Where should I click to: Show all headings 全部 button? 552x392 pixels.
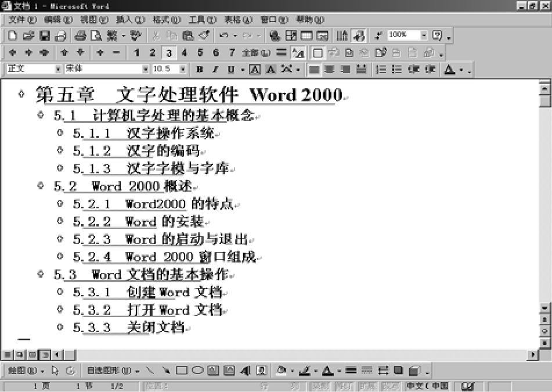point(256,53)
